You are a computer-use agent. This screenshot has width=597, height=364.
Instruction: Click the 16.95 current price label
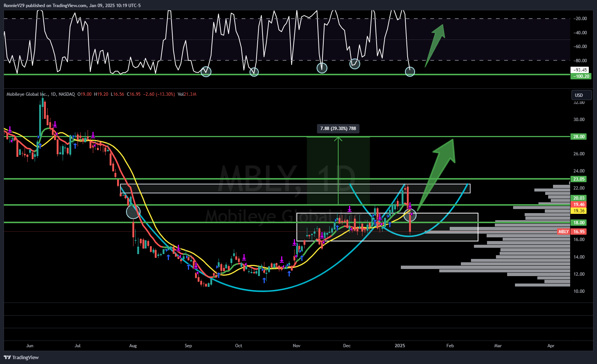(579, 232)
